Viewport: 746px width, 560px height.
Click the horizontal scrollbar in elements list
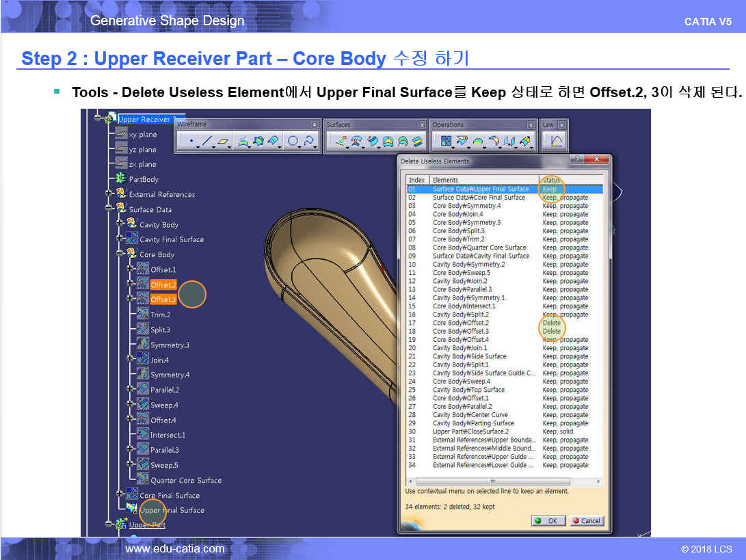(x=505, y=481)
